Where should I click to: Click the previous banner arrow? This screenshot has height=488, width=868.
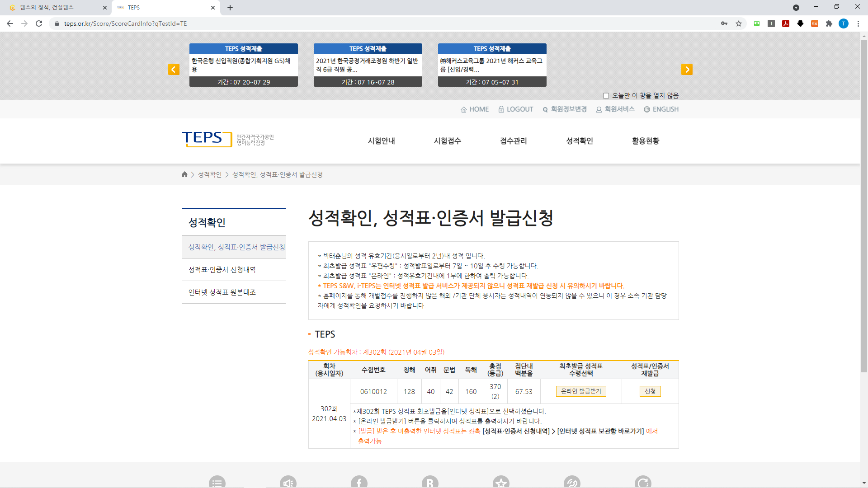[x=174, y=69]
